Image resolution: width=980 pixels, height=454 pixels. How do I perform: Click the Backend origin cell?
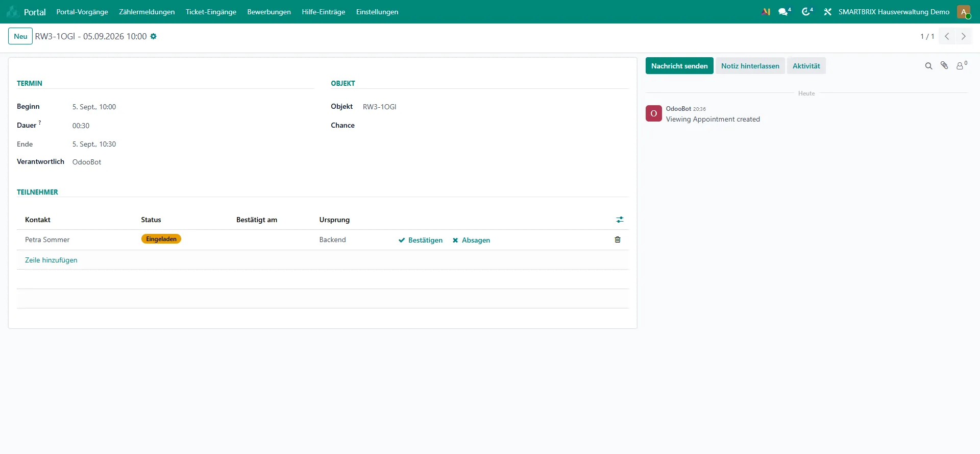pyautogui.click(x=333, y=240)
